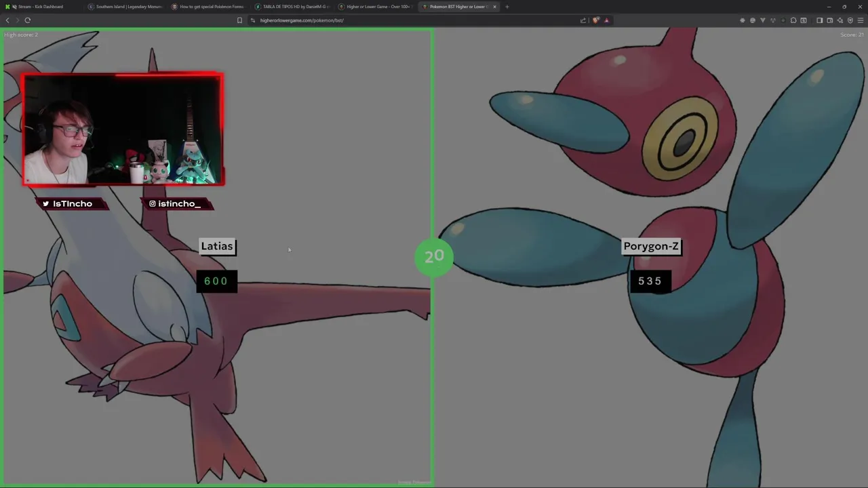Switch to the Southern Island Legendary tab
This screenshot has width=868, height=488.
(x=125, y=7)
